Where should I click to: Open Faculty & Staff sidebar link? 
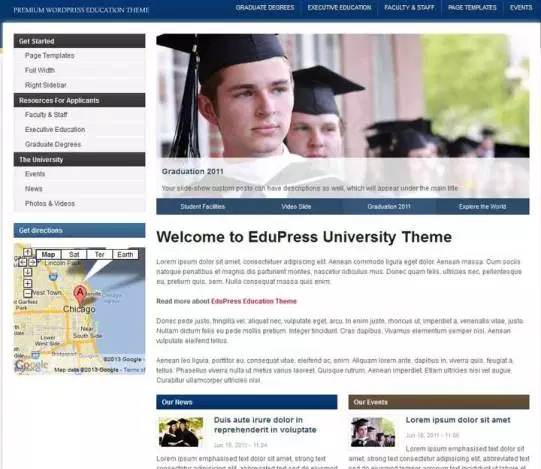tap(46, 115)
